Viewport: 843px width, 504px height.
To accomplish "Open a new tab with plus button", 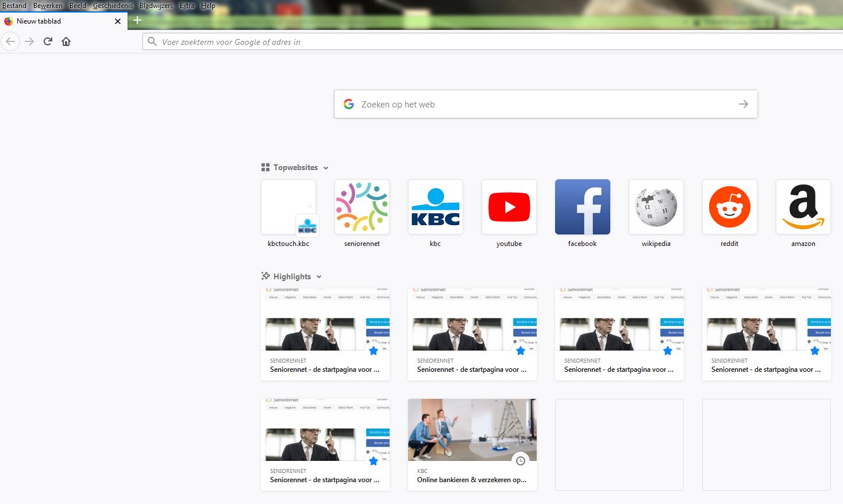I will click(137, 21).
